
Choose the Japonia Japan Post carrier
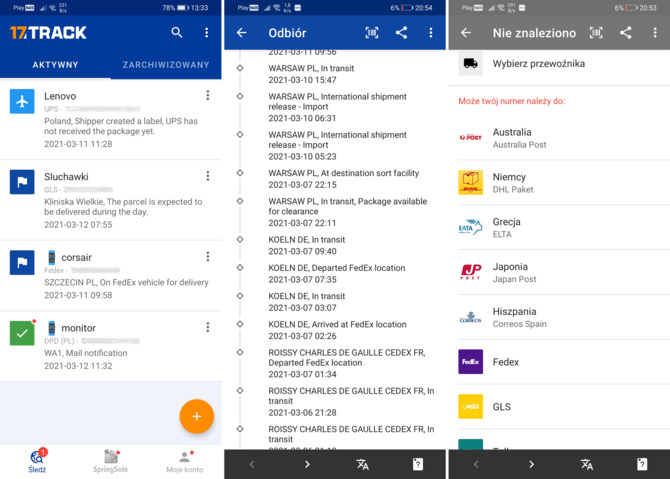point(559,273)
